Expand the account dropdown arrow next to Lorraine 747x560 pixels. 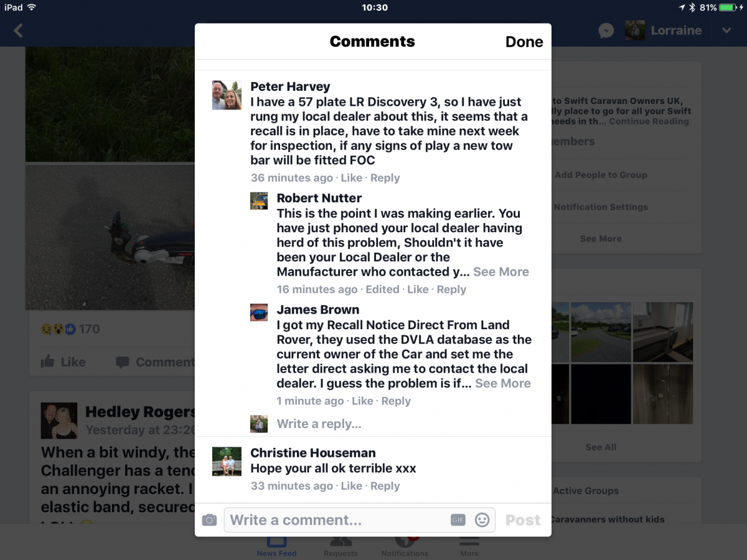click(726, 30)
